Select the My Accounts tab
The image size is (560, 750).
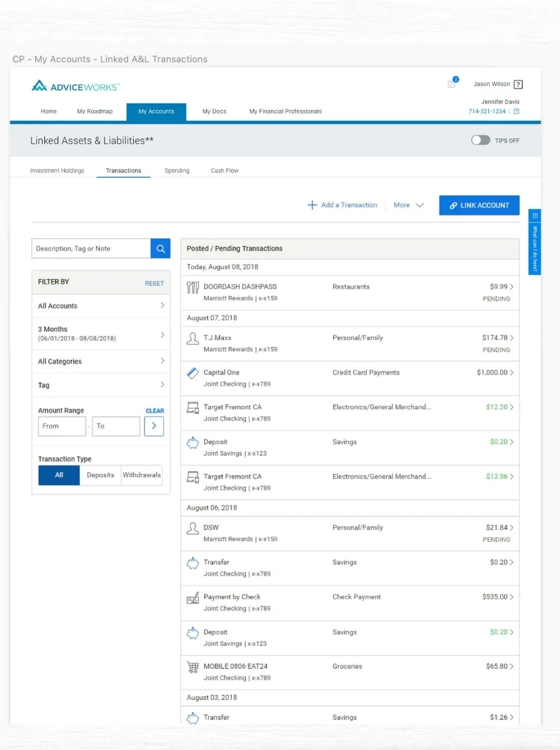tap(156, 112)
